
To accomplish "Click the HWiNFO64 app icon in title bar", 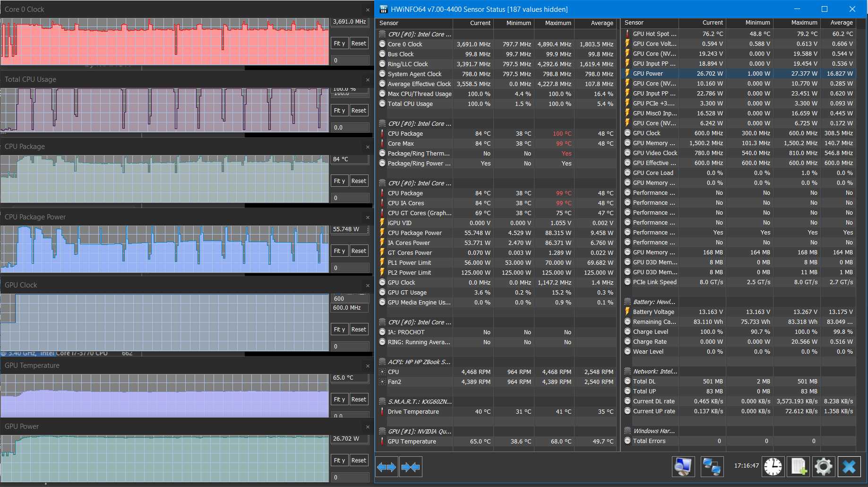I will [x=383, y=9].
